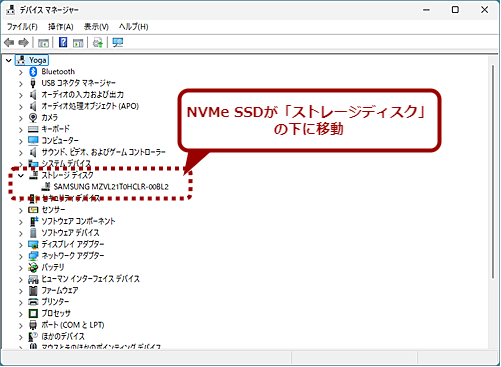The width and height of the screenshot is (501, 367).
Task: Collapse the Yoga root node
Action: (9, 60)
